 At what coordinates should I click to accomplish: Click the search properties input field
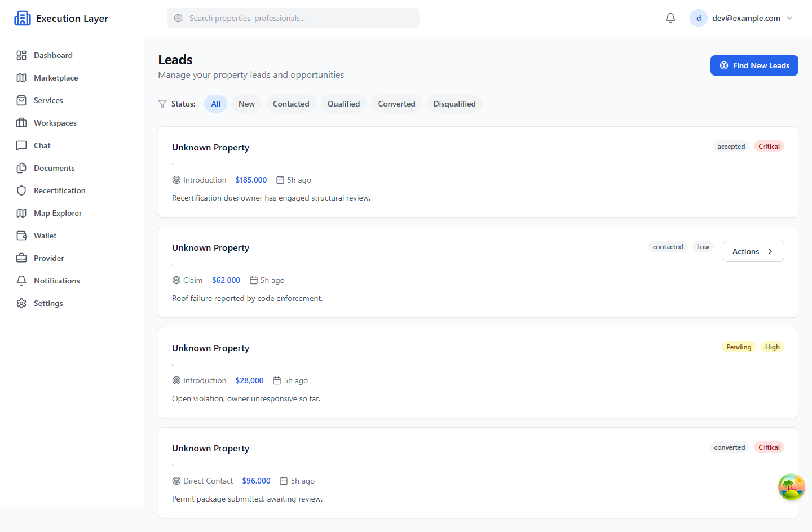[x=293, y=18]
